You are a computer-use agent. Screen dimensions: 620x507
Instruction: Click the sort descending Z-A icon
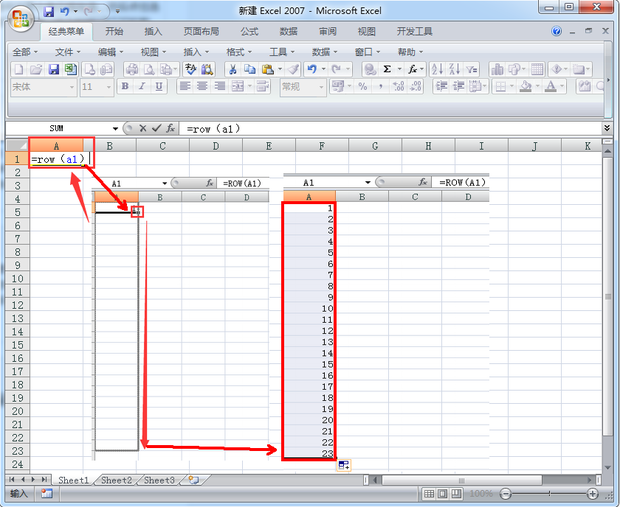tap(454, 70)
